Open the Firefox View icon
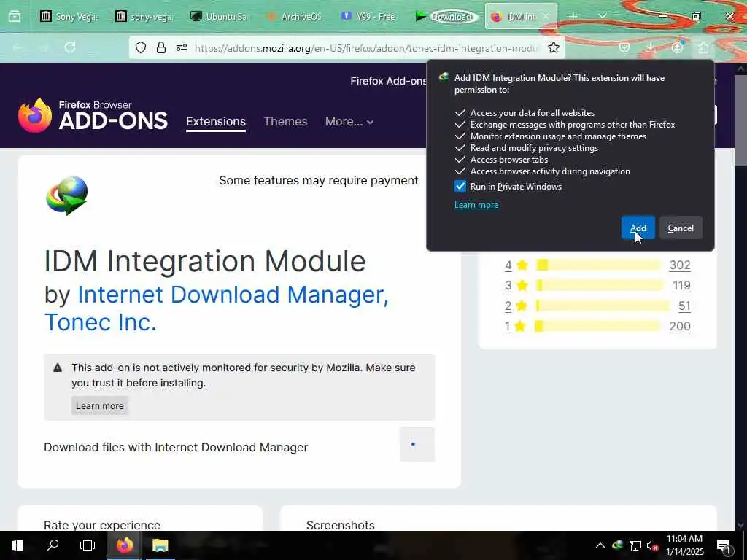Image resolution: width=747 pixels, height=560 pixels. pyautogui.click(x=15, y=16)
